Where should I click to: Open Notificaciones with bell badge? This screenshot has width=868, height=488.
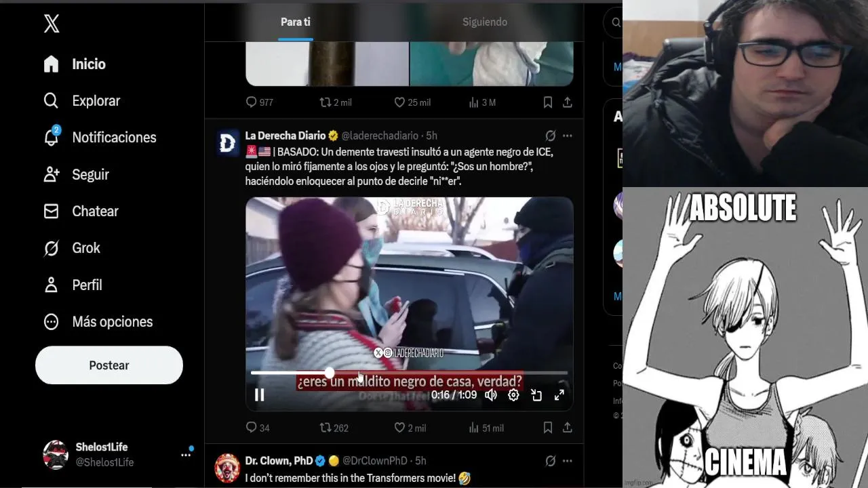(x=100, y=137)
